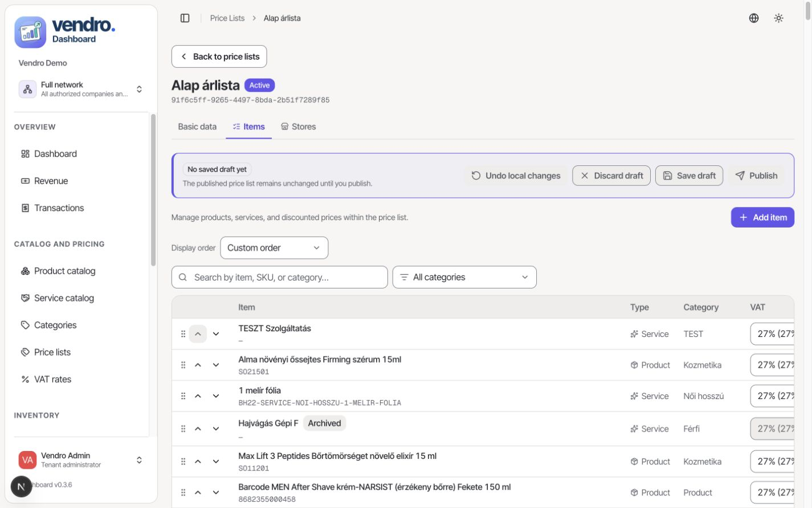Switch to the Items tab
812x508 pixels.
click(248, 127)
